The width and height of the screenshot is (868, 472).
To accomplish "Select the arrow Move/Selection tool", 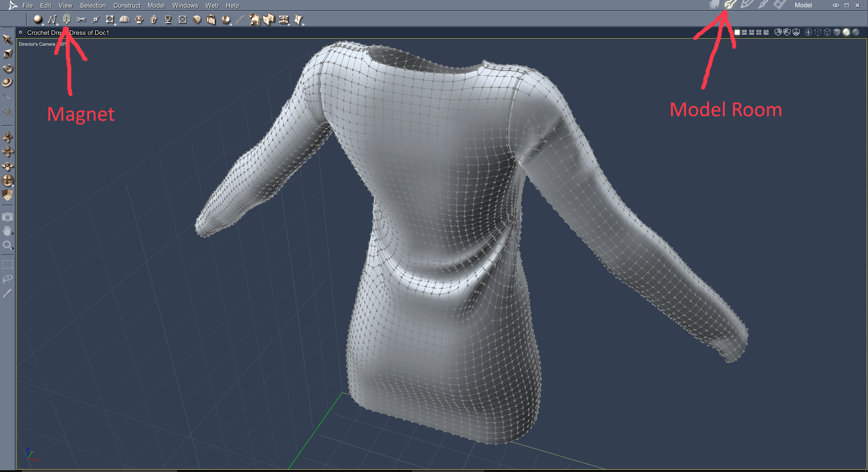I will (7, 39).
